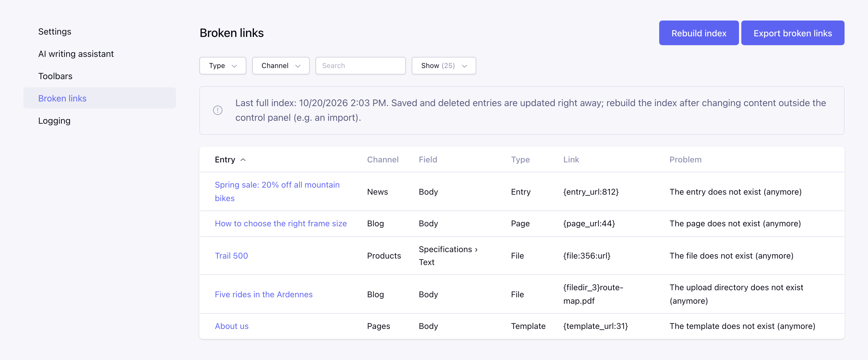
Task: Open the Trail 500 entry
Action: coord(231,256)
